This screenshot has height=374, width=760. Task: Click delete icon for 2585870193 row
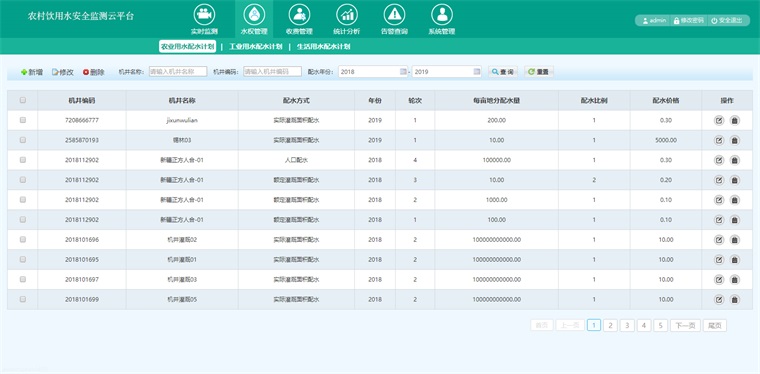(735, 140)
